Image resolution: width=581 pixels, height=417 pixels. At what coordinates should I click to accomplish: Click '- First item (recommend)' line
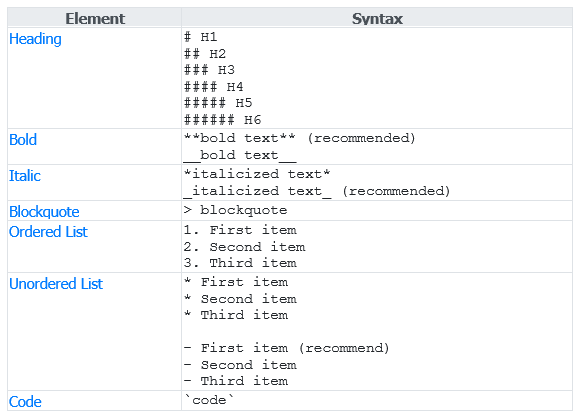286,348
